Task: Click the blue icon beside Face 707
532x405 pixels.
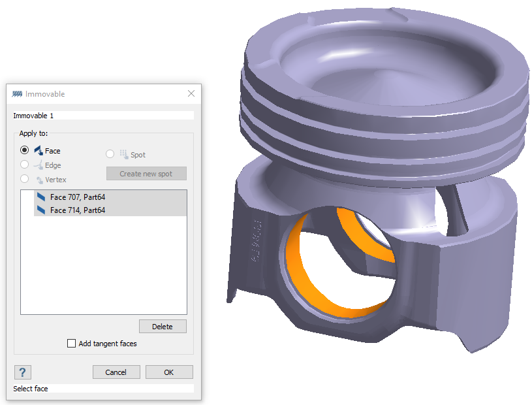Action: [x=42, y=197]
